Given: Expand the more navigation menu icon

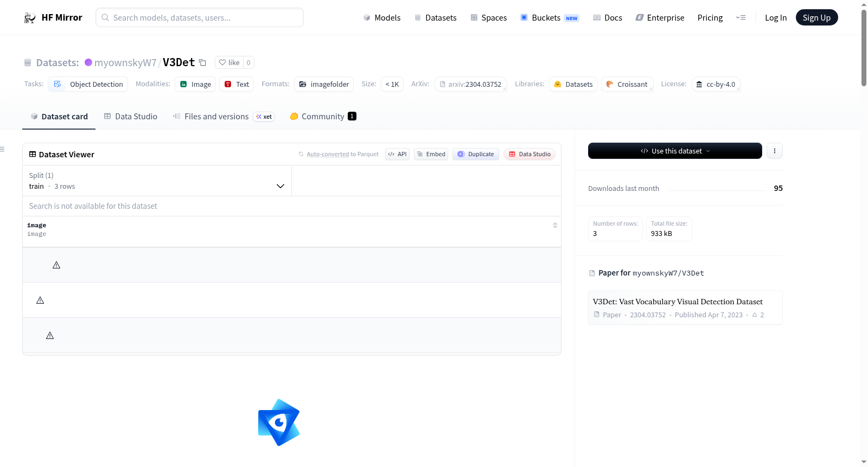Looking at the screenshot, I should coord(741,17).
